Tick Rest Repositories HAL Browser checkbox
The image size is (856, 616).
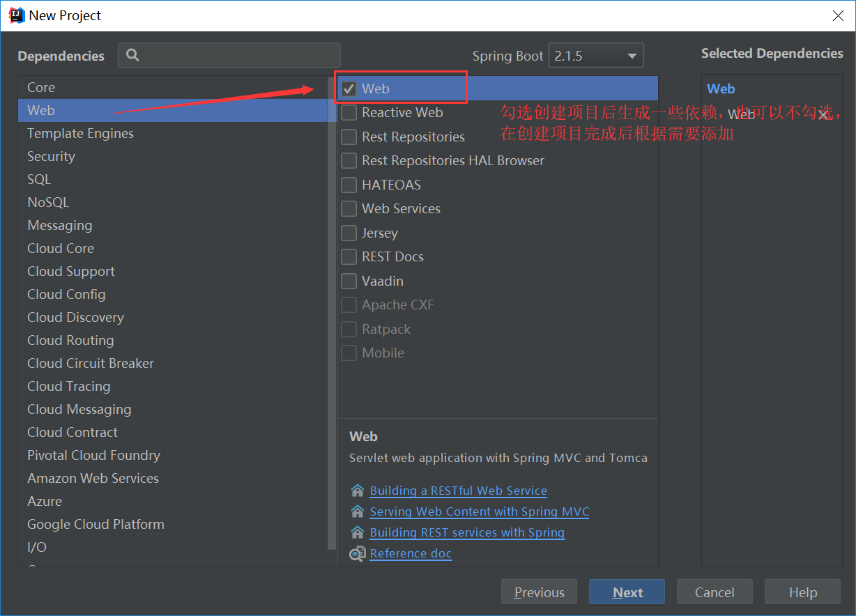pyautogui.click(x=349, y=160)
